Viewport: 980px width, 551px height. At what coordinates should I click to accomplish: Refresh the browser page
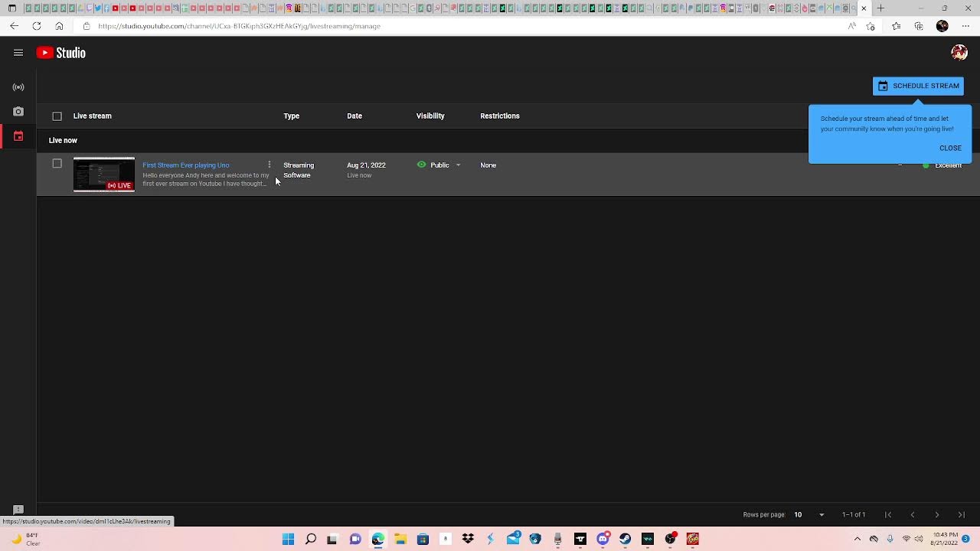coord(37,26)
